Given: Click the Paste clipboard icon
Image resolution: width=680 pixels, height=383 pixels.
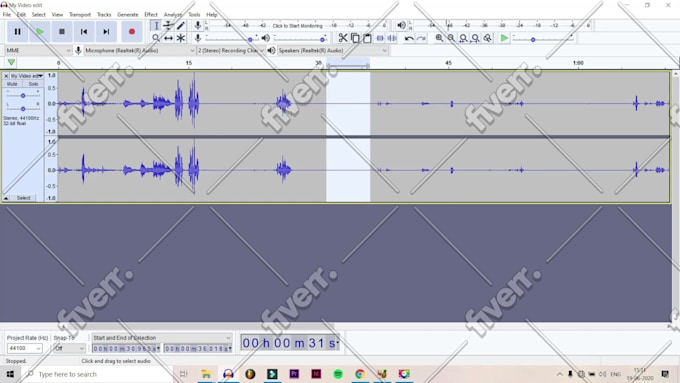Looking at the screenshot, I should [367, 38].
